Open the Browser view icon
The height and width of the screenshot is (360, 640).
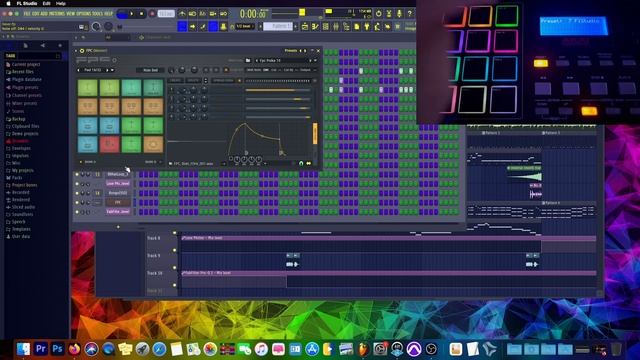pyautogui.click(x=346, y=27)
